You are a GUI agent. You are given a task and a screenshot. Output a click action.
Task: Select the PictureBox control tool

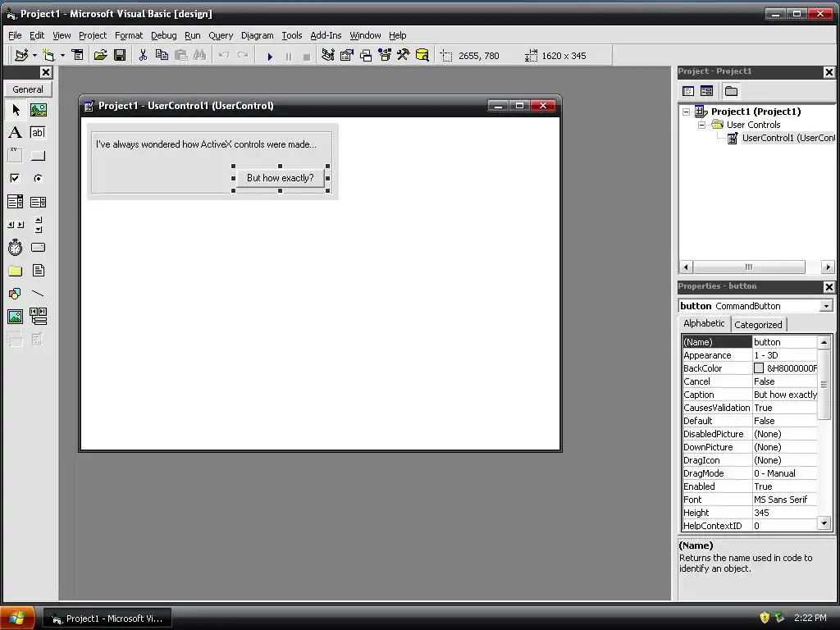pyautogui.click(x=38, y=110)
